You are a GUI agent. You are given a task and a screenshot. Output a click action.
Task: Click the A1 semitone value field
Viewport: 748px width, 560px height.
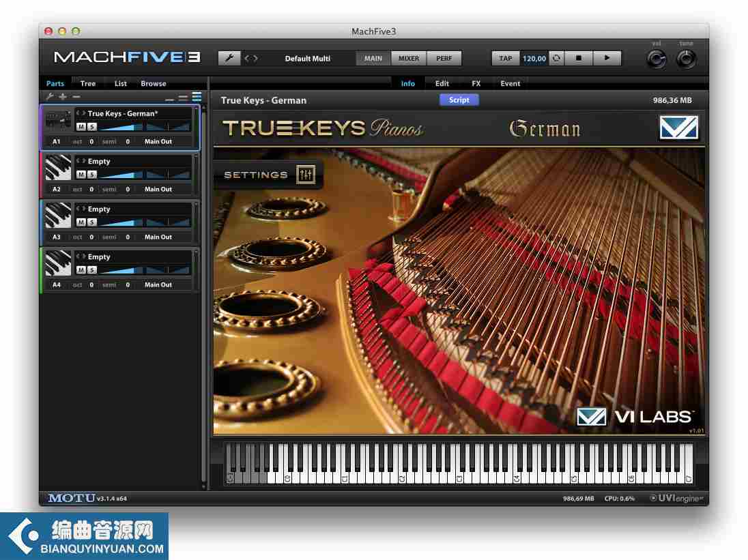click(x=128, y=142)
